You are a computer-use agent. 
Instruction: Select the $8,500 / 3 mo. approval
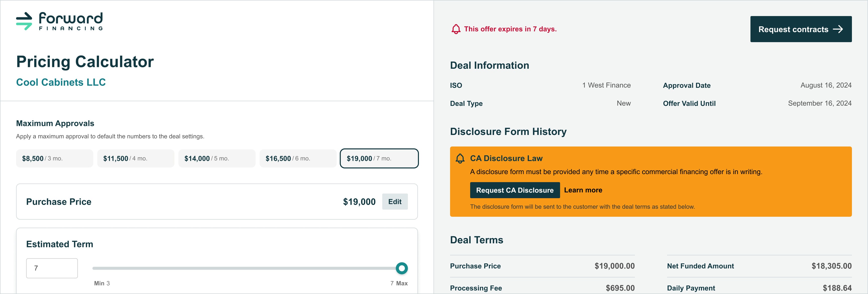(x=55, y=159)
